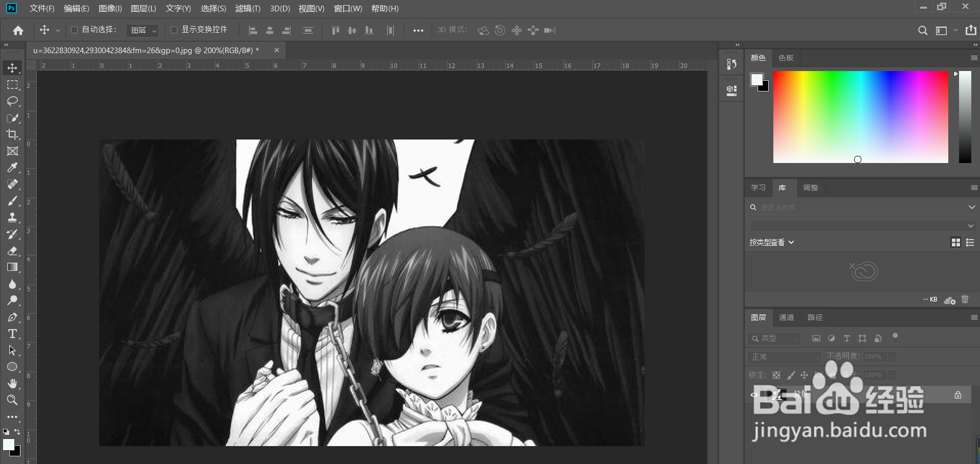Image resolution: width=980 pixels, height=464 pixels.
Task: Open more align options ellipsis
Action: 418,31
